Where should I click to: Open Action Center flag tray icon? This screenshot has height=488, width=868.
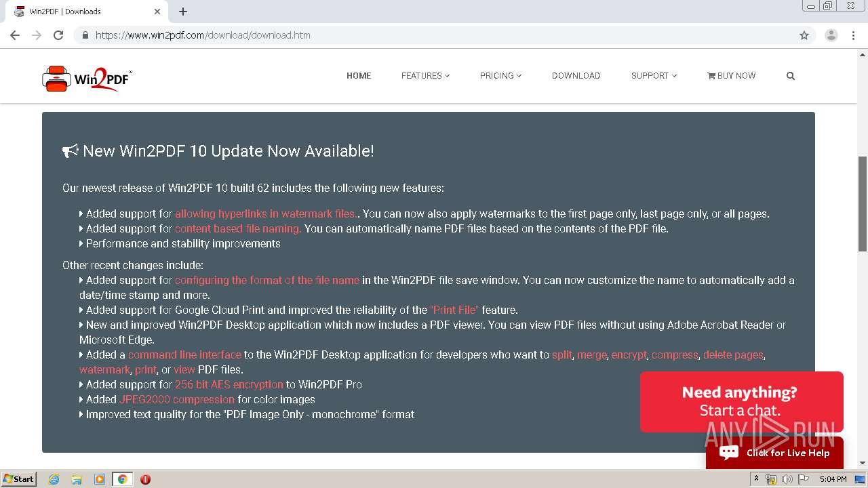pos(804,479)
